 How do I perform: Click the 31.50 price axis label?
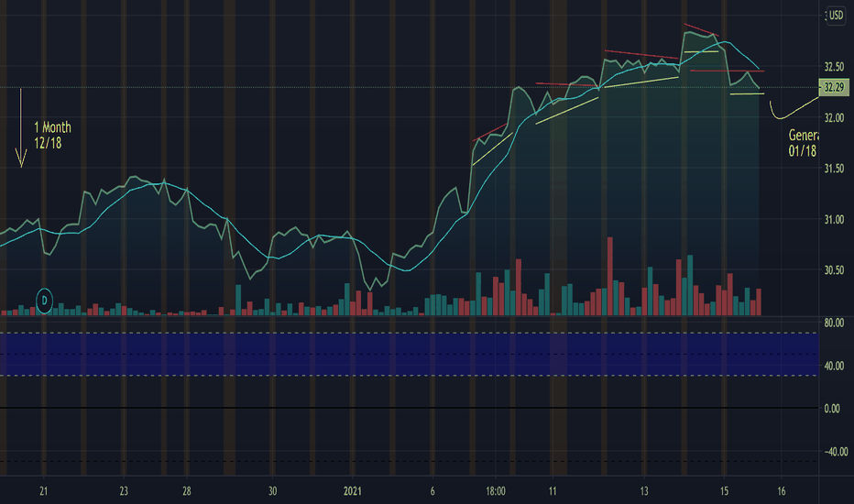click(834, 169)
